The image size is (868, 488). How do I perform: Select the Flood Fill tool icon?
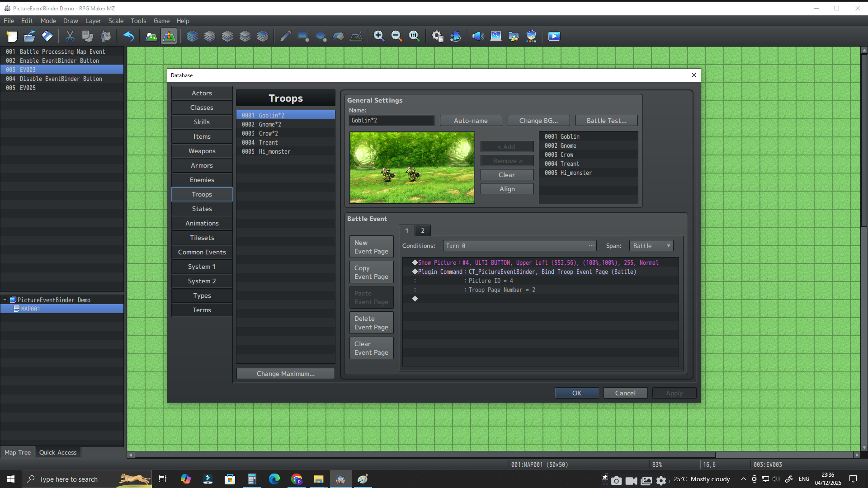[x=339, y=36]
